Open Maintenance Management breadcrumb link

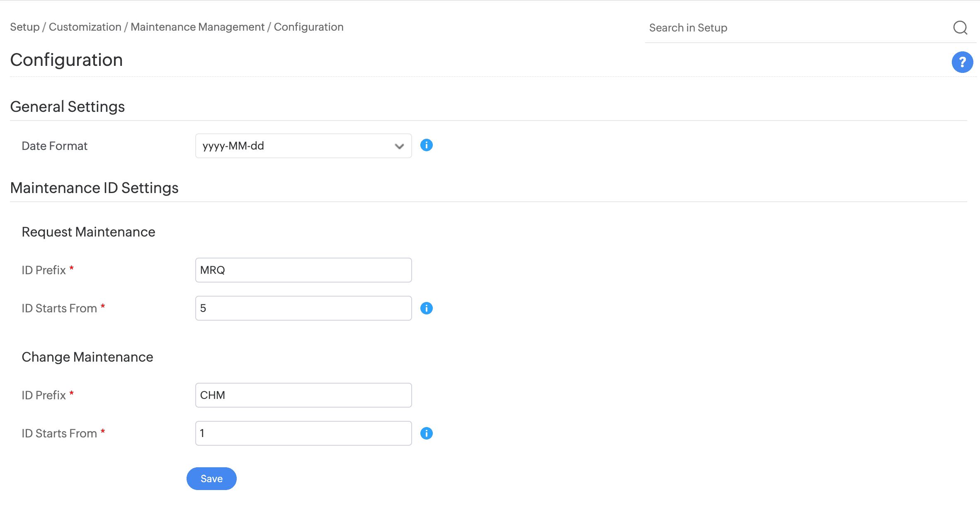(197, 27)
